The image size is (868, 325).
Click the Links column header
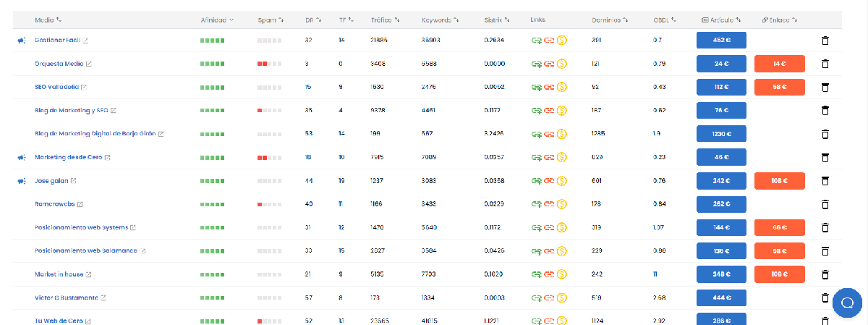[537, 20]
